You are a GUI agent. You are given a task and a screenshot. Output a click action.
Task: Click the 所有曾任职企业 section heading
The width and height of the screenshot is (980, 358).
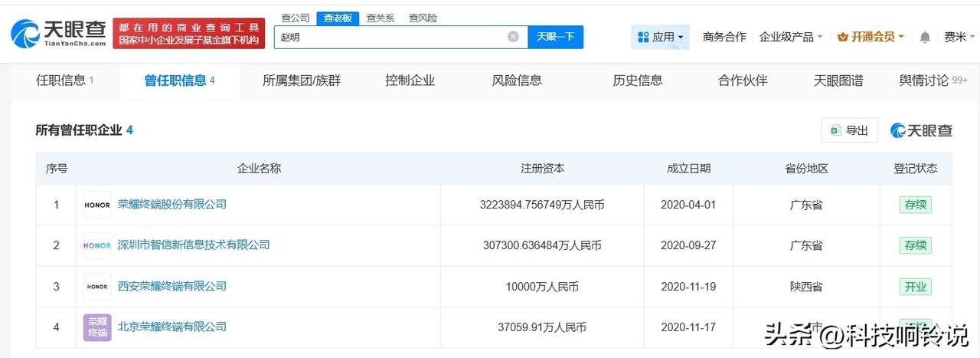click(78, 130)
